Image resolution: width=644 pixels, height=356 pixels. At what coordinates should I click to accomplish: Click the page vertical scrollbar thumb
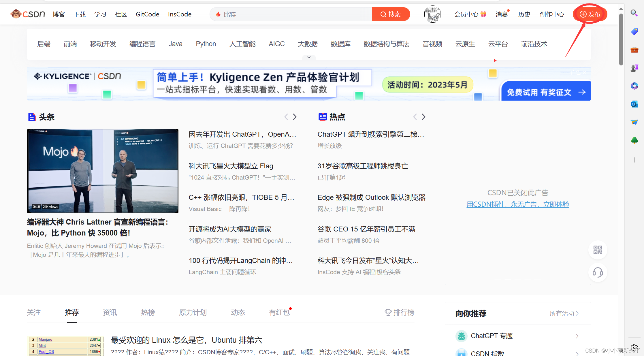(621, 39)
